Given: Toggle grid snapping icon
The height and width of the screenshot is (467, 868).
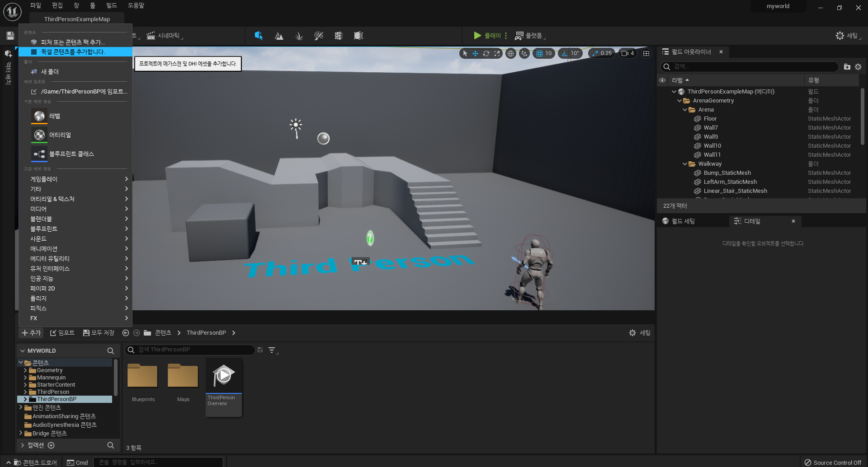Looking at the screenshot, I should point(539,53).
